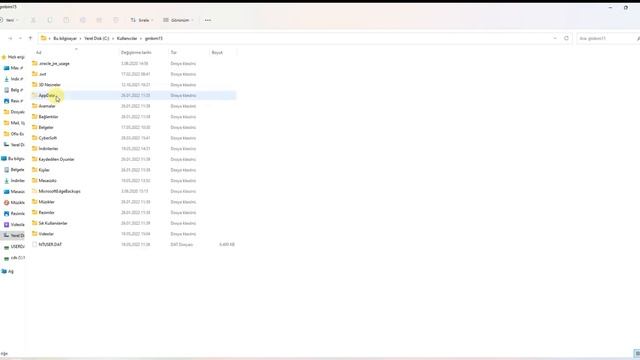Click the Copy icon in toolbar
This screenshot has width=640, height=360.
coord(50,20)
